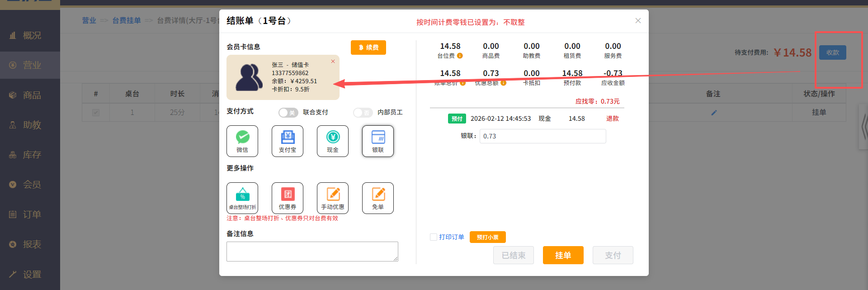Toggle the combined payment (联合支付) switch
868x290 pixels.
[x=288, y=113]
